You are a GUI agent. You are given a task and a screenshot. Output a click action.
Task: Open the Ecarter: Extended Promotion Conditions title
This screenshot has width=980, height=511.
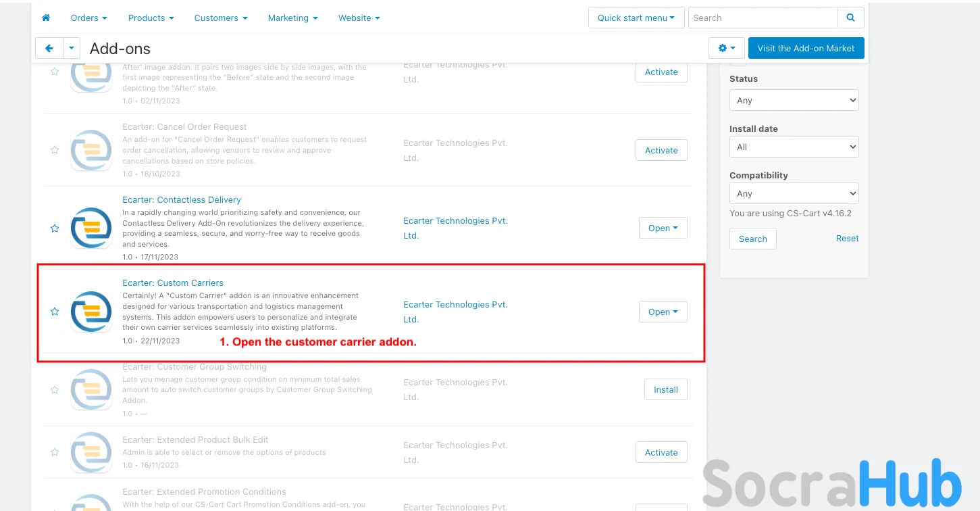coord(204,491)
